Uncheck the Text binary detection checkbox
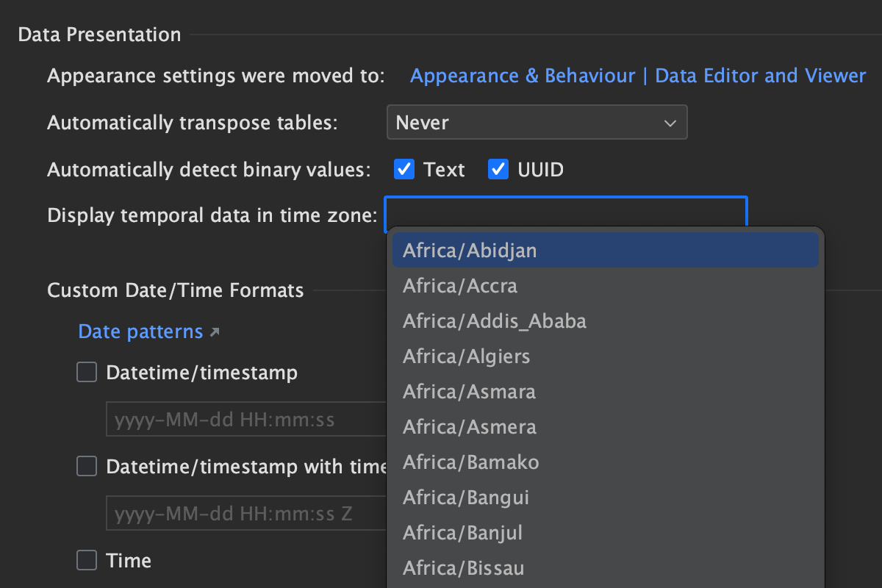This screenshot has height=588, width=882. coord(404,170)
